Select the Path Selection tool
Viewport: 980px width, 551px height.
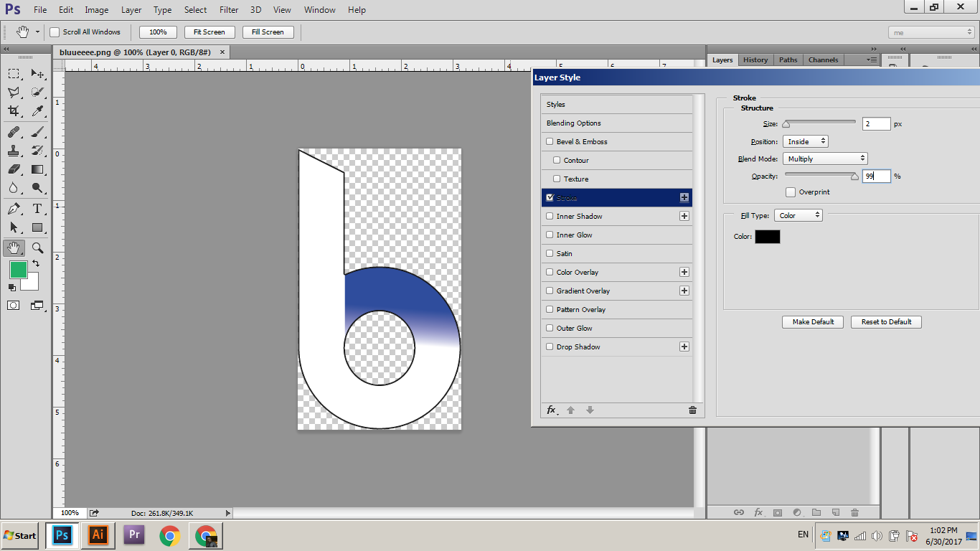point(14,227)
